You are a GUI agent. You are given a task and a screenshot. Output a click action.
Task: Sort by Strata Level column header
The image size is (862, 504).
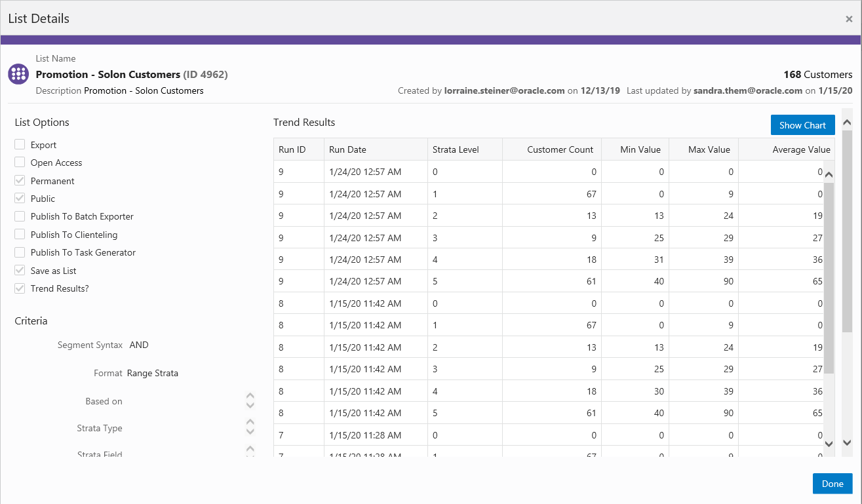pyautogui.click(x=465, y=149)
